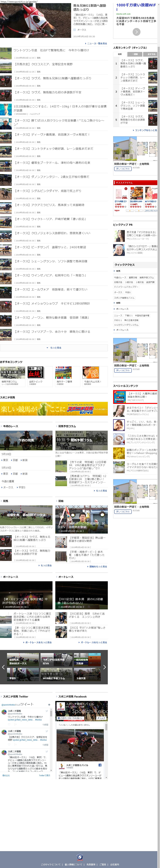This screenshot has width=160, height=868.
Task: Open the ダノンファンタジー article headline
Action: coord(51,177)
